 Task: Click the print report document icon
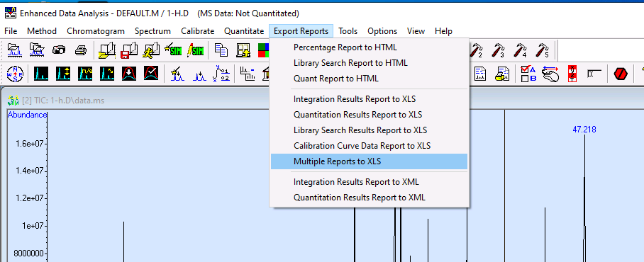502,74
